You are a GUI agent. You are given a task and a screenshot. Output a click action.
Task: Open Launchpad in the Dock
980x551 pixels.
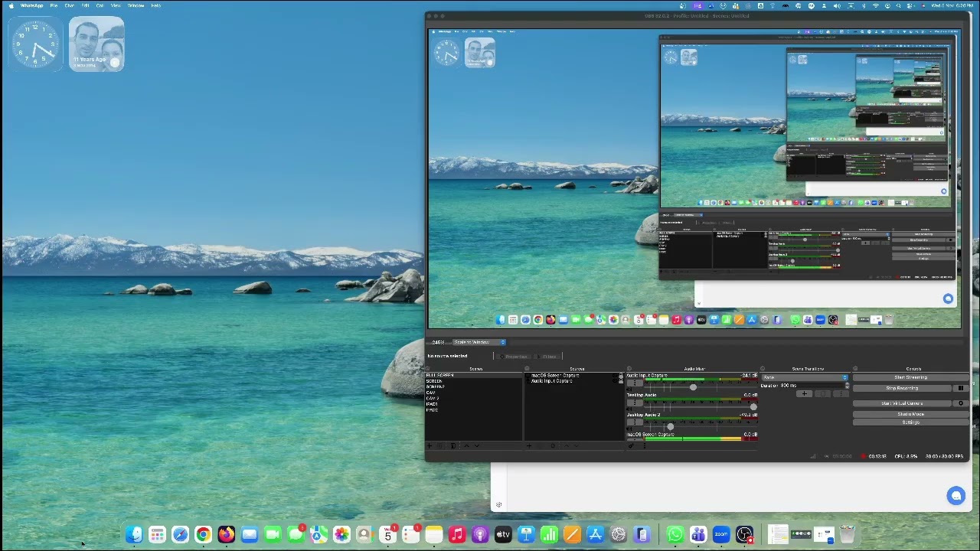click(157, 534)
